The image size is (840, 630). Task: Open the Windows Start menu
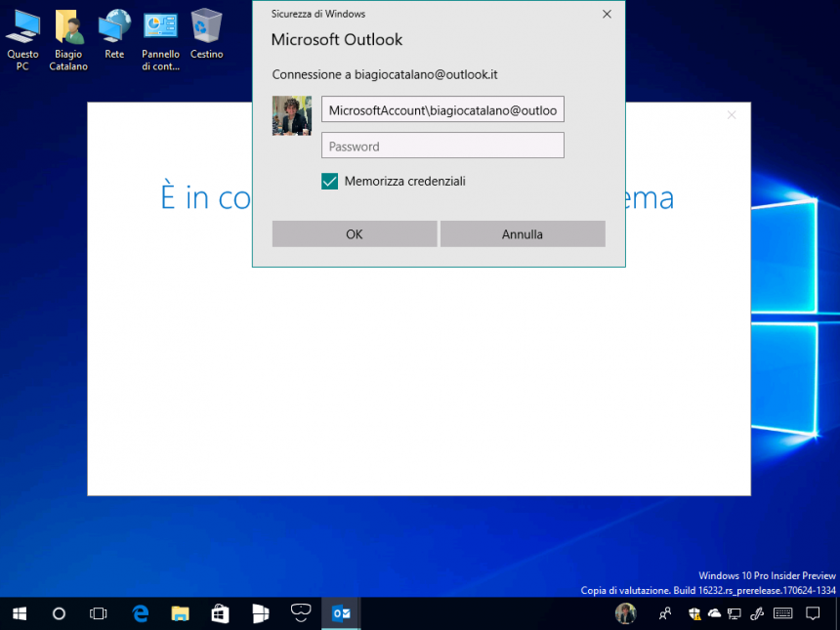click(20, 613)
